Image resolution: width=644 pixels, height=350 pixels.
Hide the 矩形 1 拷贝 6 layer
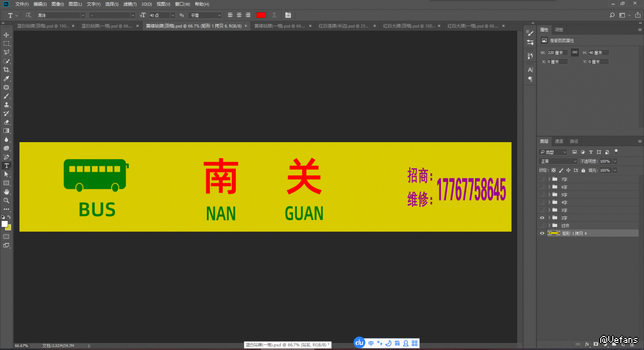(x=542, y=234)
